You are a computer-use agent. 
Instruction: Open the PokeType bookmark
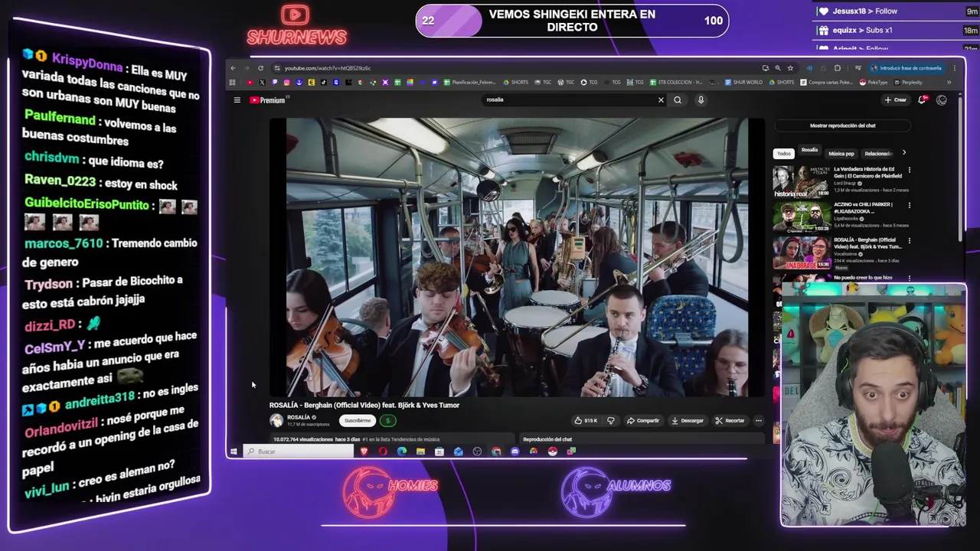(x=874, y=82)
